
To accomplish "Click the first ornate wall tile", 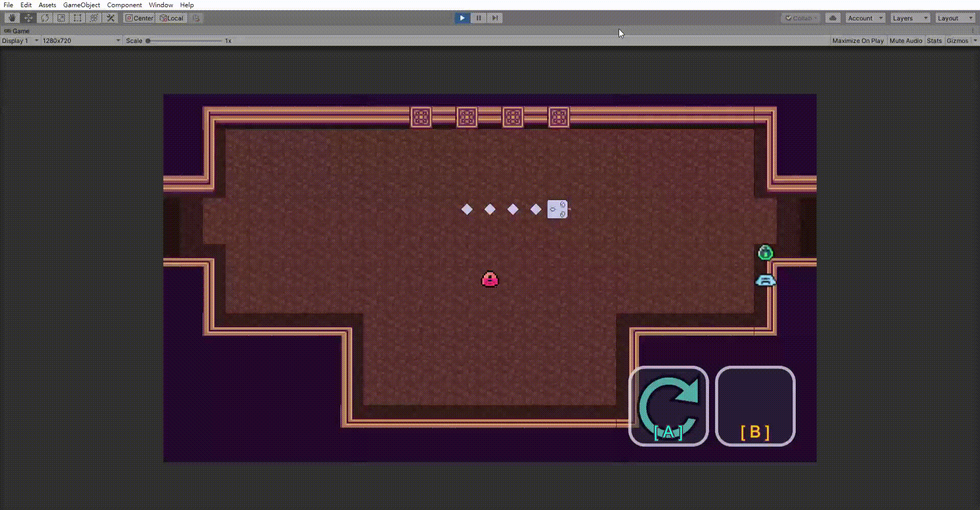I will [x=421, y=117].
